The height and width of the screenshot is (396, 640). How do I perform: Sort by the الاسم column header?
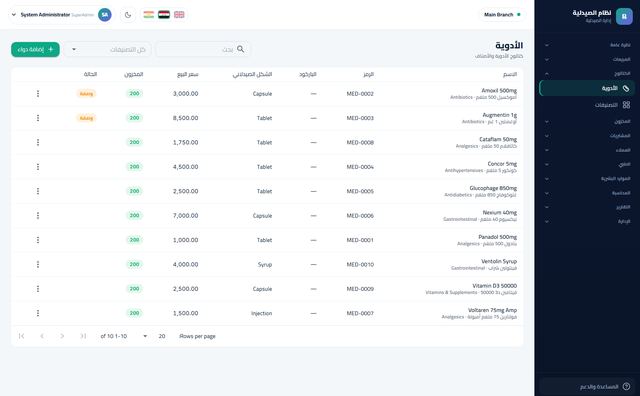510,74
